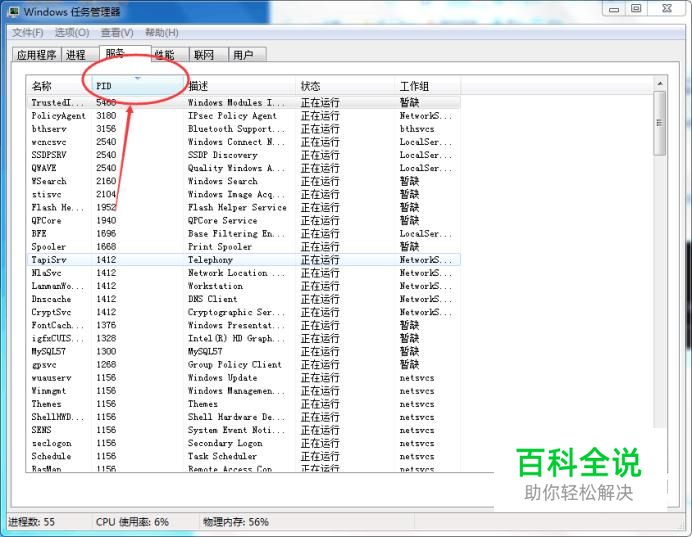Select the TapiSrv service row
This screenshot has width=692, height=537.
point(244,260)
